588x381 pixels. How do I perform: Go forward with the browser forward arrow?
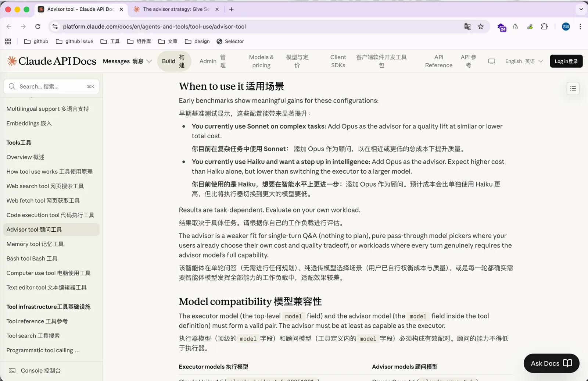pos(23,26)
